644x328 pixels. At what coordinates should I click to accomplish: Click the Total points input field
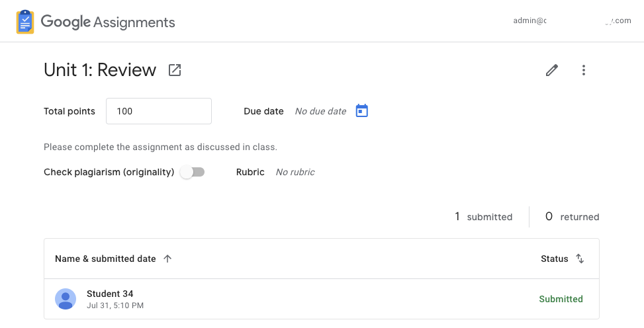pos(158,111)
